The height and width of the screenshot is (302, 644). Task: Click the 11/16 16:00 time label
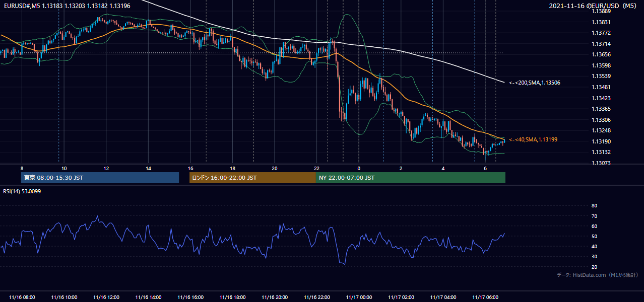pyautogui.click(x=190, y=297)
